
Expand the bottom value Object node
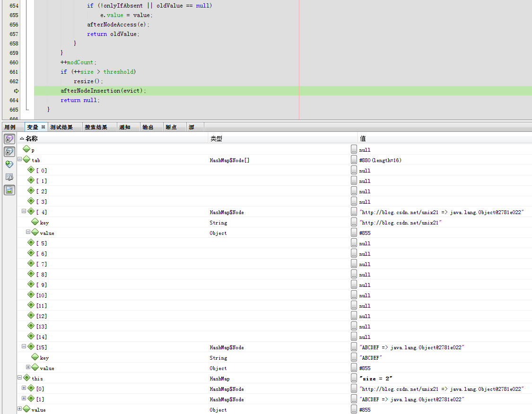pyautogui.click(x=20, y=408)
